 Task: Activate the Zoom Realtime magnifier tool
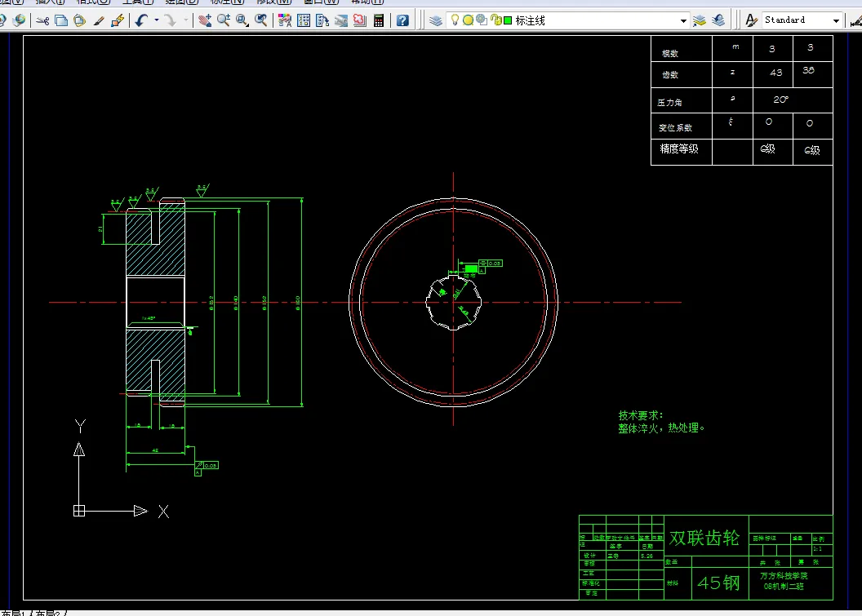[x=224, y=21]
